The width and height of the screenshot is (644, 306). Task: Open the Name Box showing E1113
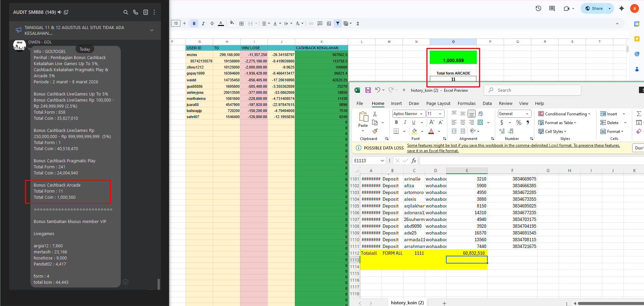pos(369,161)
